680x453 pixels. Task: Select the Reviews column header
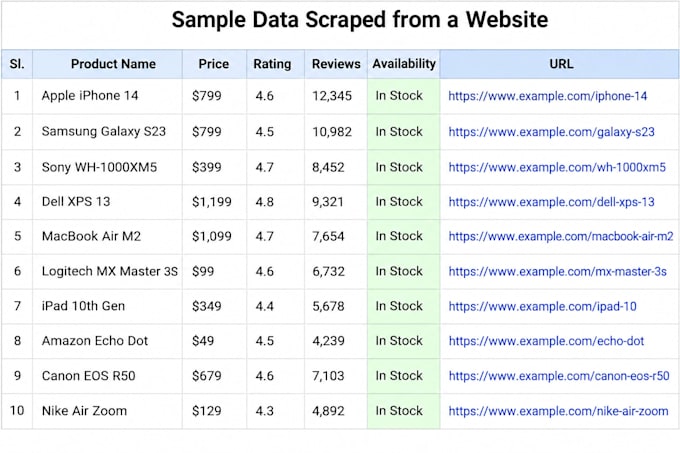pos(336,64)
